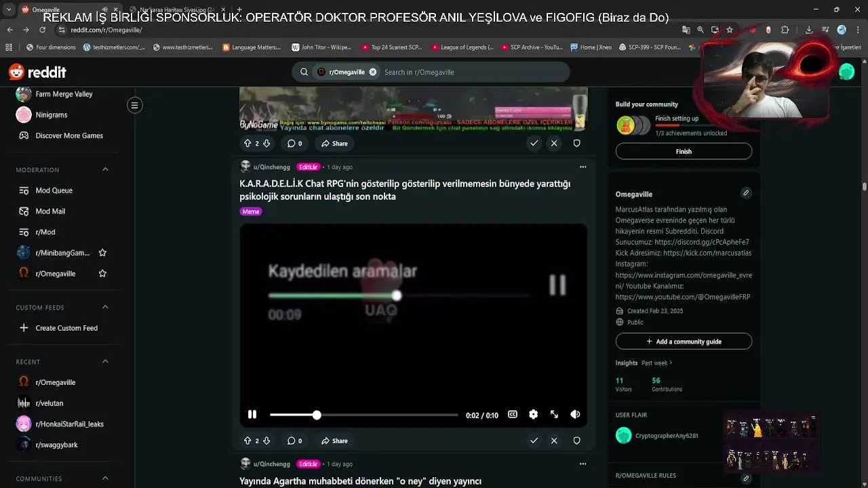
Task: Reload the page with browser refresh
Action: click(x=42, y=30)
